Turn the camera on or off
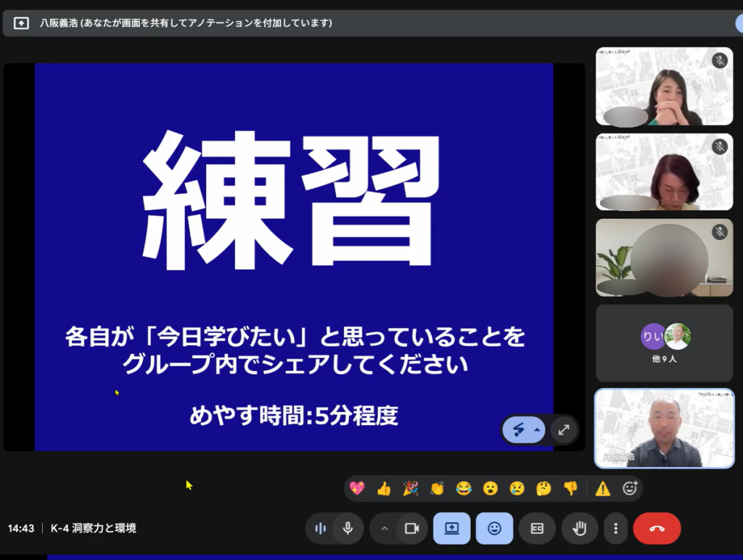743x560 pixels. (411, 528)
